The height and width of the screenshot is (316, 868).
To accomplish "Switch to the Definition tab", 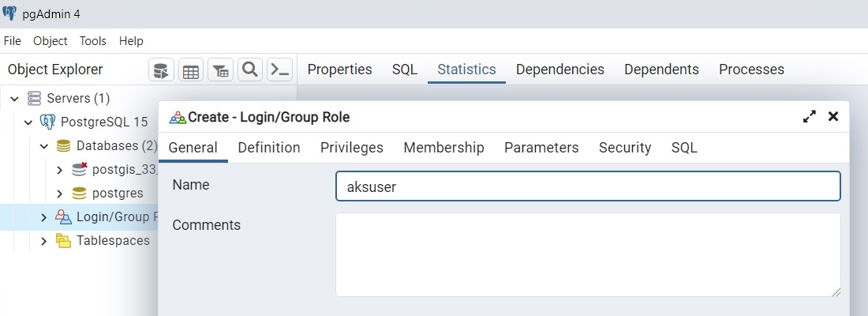I will [x=269, y=148].
